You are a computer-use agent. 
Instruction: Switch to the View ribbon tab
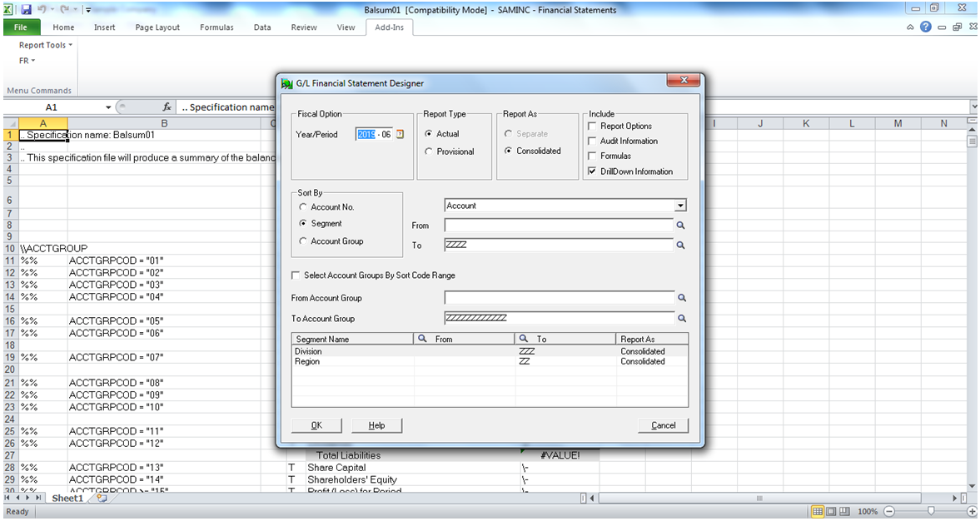point(346,27)
